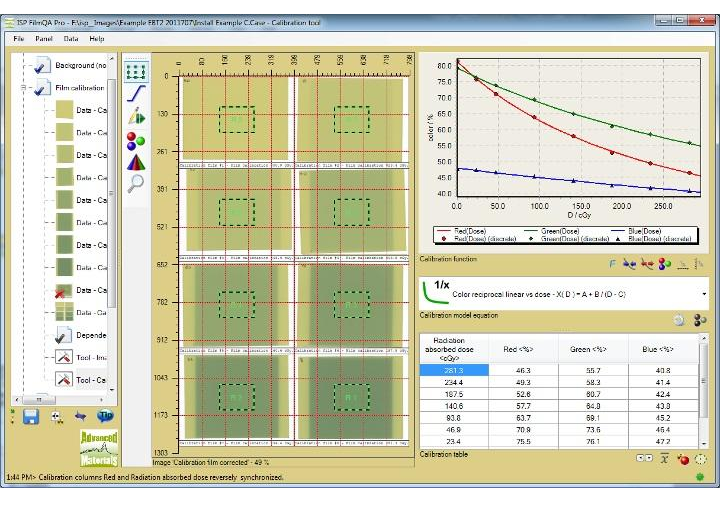Open the Data menu
Image resolution: width=720 pixels, height=520 pixels.
click(x=71, y=39)
